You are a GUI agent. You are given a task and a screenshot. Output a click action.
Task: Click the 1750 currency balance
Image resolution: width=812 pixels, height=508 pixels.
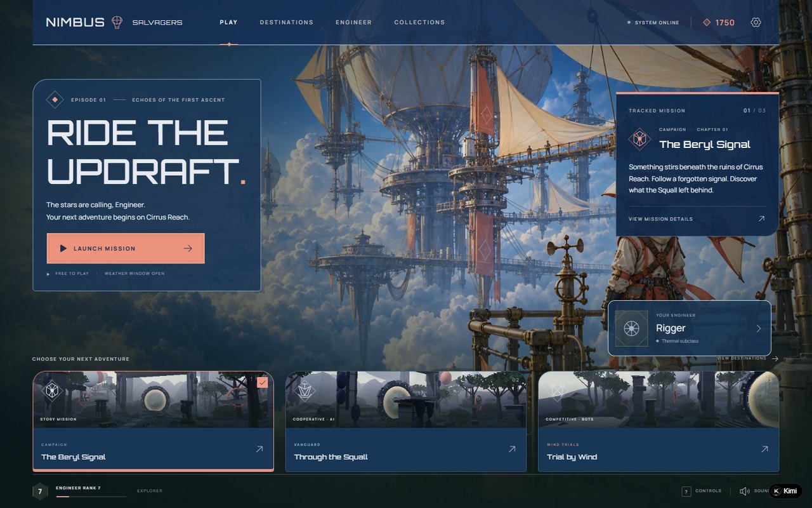coord(725,22)
